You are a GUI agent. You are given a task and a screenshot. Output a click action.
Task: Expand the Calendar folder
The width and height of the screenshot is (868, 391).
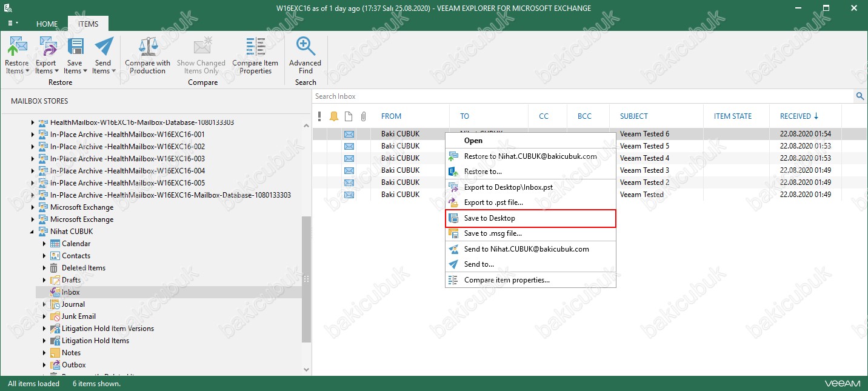click(44, 244)
